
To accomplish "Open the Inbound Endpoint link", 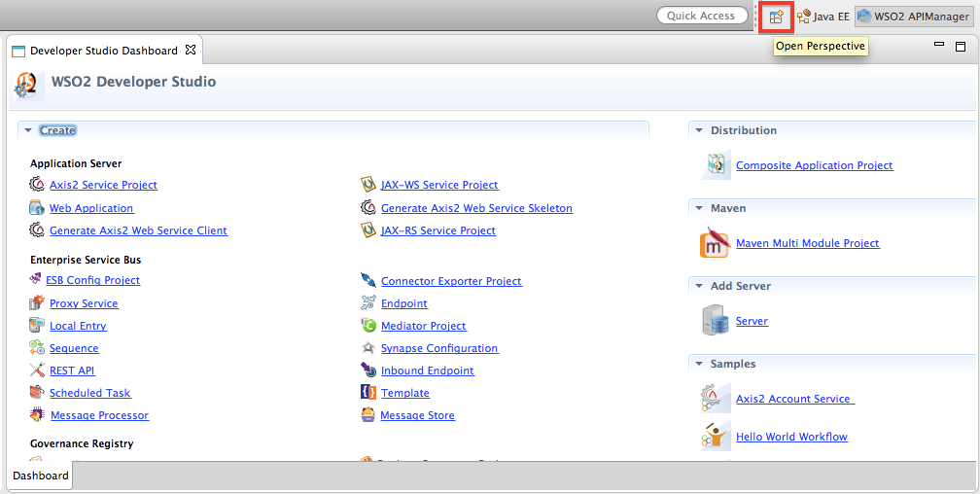I will click(x=428, y=370).
